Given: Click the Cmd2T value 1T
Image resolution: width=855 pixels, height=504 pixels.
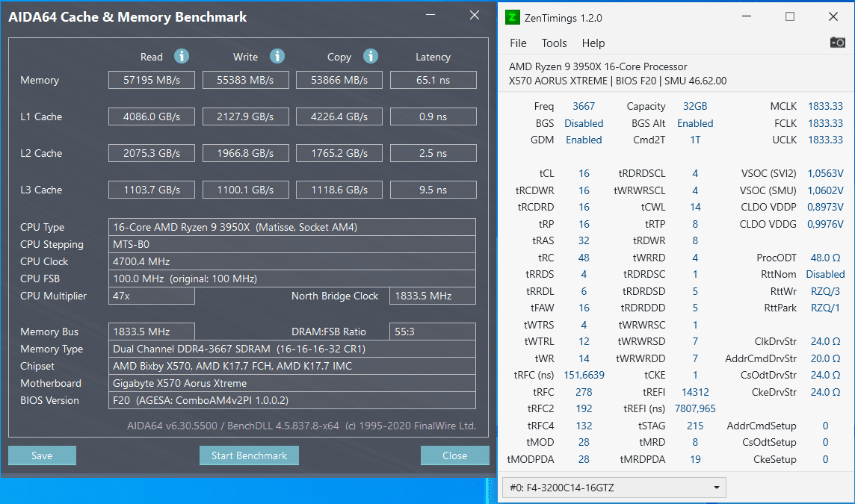Looking at the screenshot, I should click(x=695, y=140).
